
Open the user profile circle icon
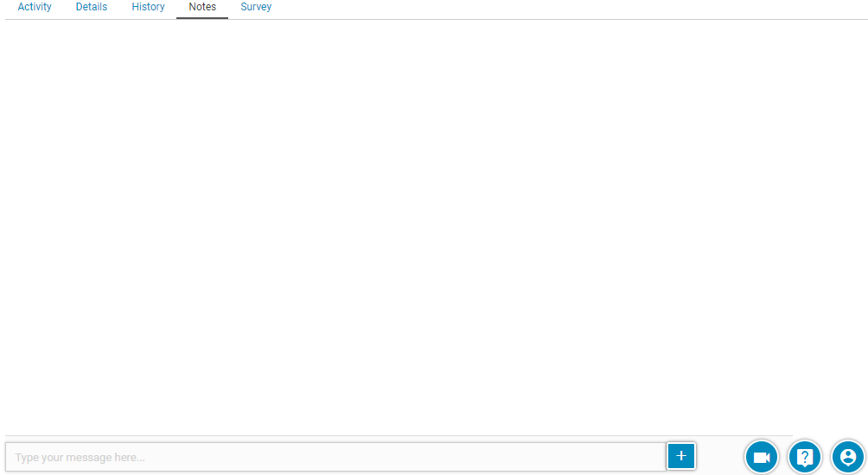click(847, 457)
